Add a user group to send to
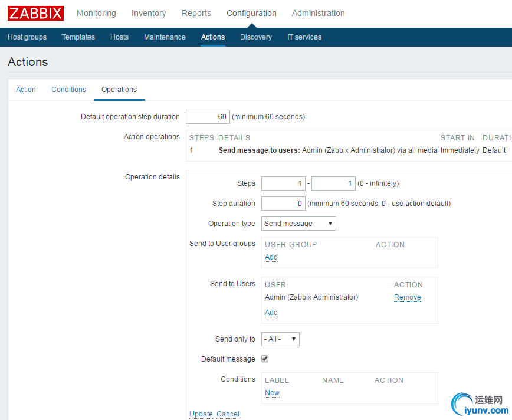 271,257
